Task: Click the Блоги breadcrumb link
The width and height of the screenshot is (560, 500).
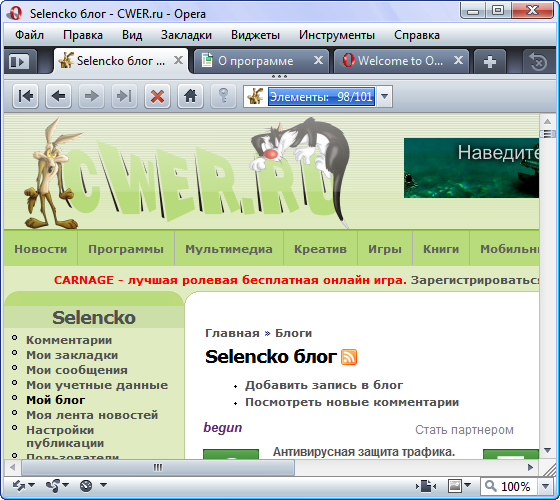Action: pyautogui.click(x=293, y=333)
